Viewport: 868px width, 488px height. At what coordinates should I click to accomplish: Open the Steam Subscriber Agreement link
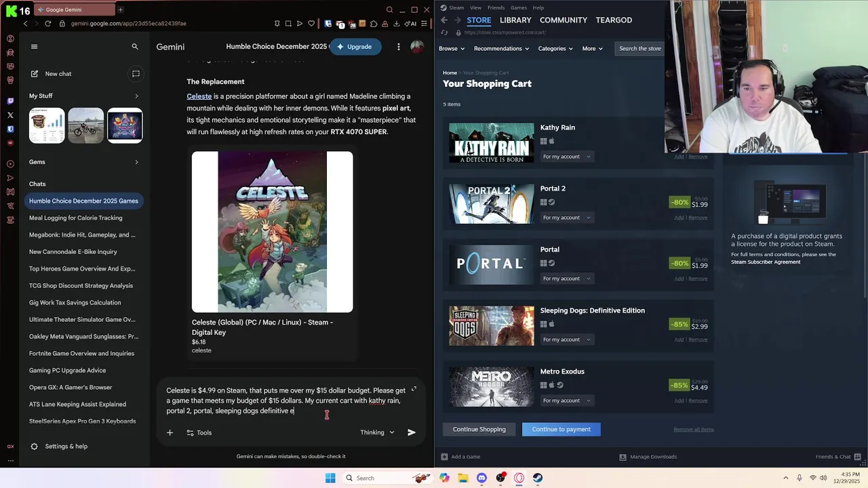point(766,262)
